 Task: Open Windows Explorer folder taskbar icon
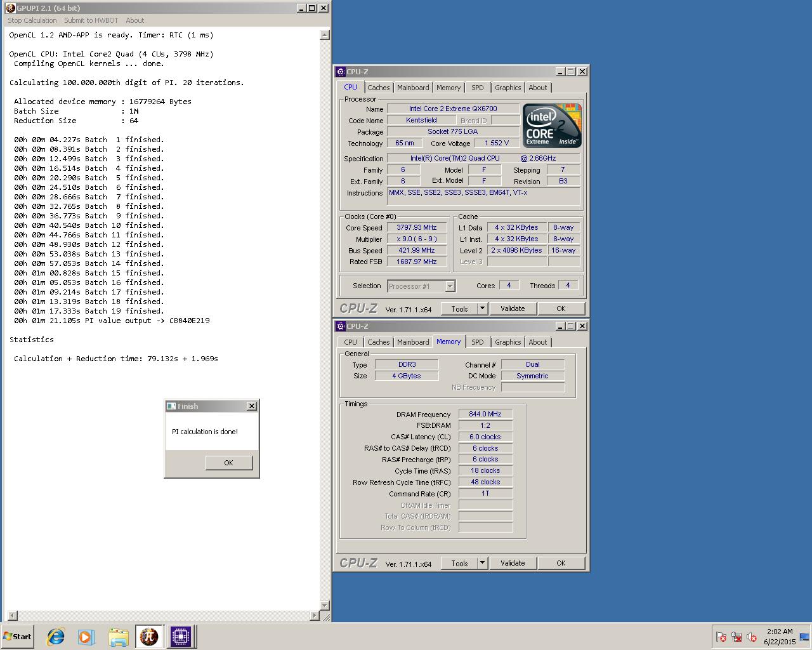pyautogui.click(x=118, y=636)
